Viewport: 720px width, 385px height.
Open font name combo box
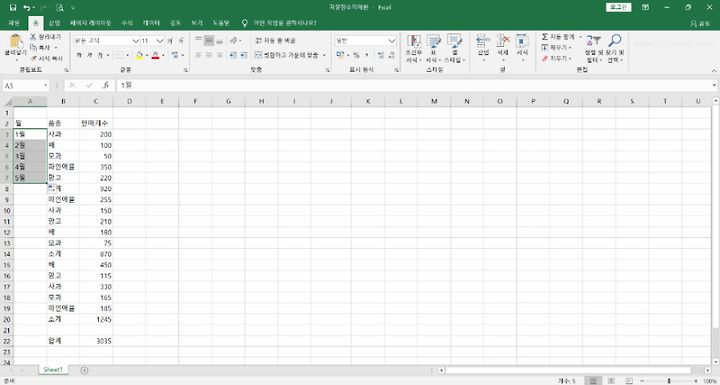(106, 41)
